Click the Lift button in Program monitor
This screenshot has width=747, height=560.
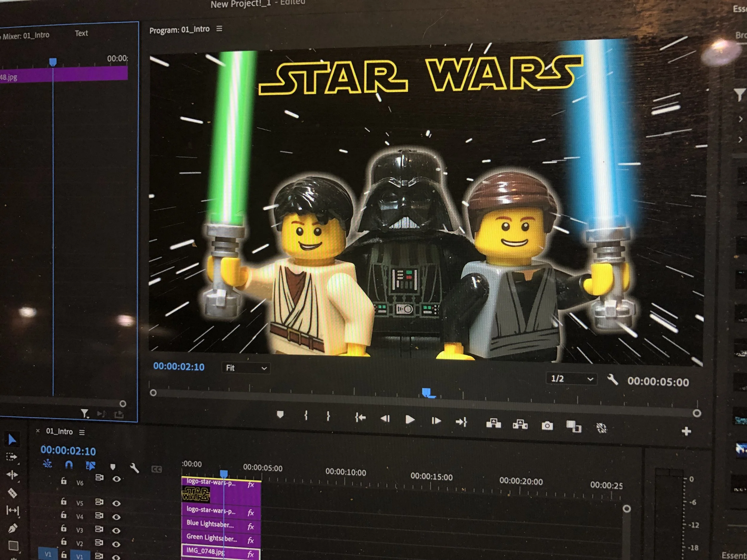(493, 423)
